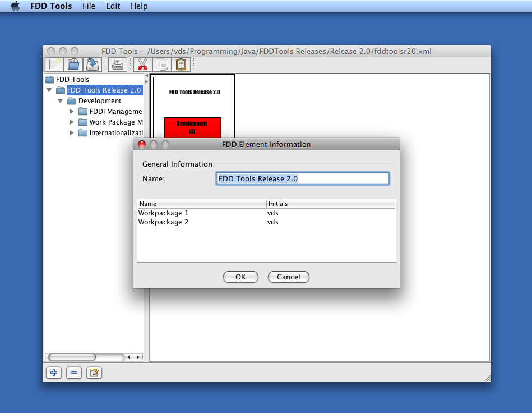Open the Apple menu
This screenshot has width=532, height=413.
point(15,6)
